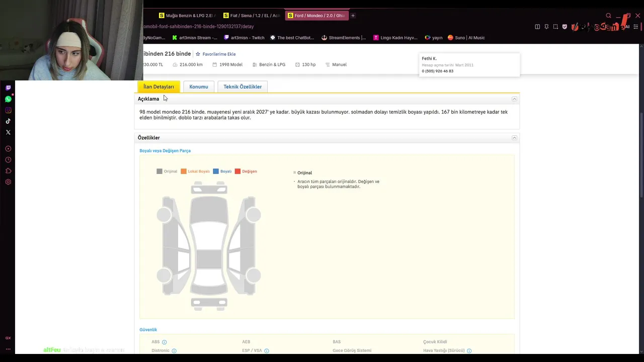Viewport: 644px width, 362px height.
Task: Open the Teknik Özellikler tab
Action: click(x=243, y=86)
